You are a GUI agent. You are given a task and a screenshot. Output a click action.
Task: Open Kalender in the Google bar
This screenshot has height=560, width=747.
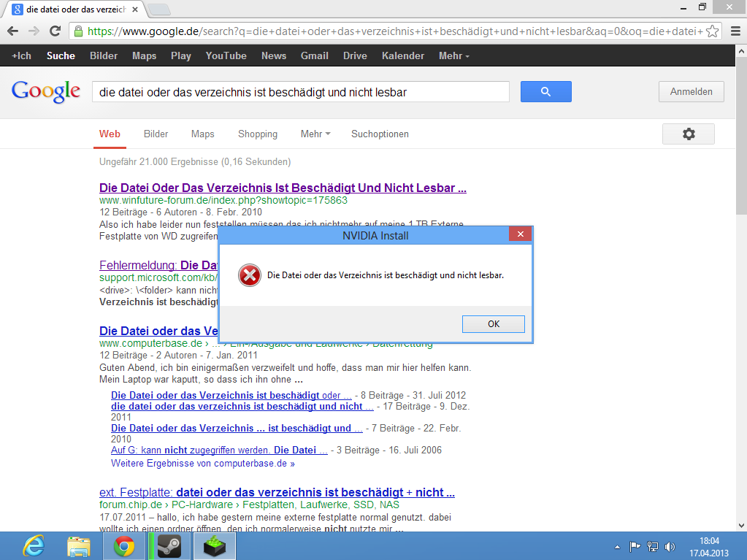(402, 55)
